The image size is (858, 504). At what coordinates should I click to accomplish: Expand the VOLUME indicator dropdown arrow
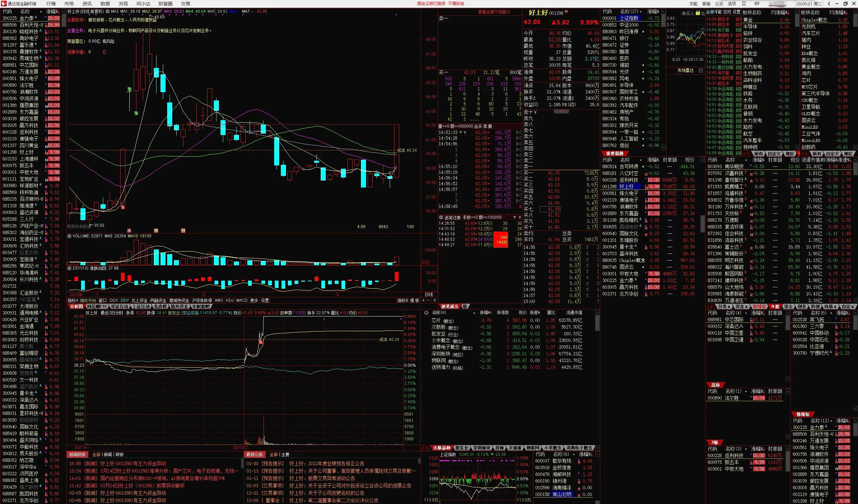(69, 236)
